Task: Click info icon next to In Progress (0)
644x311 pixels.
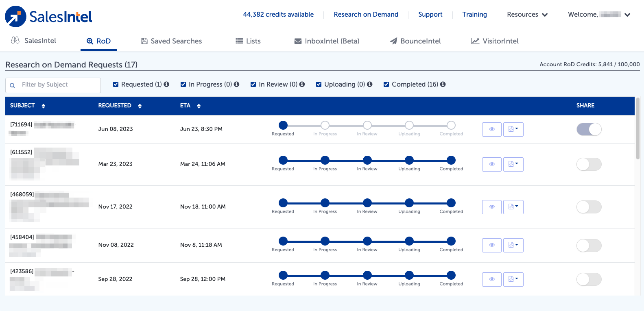Action: pos(236,84)
